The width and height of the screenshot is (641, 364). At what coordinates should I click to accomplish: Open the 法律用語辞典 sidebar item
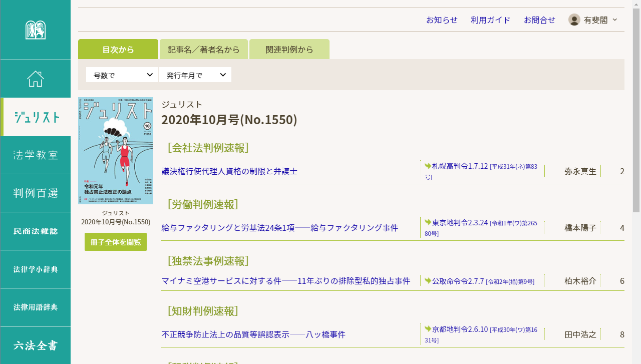click(x=36, y=307)
